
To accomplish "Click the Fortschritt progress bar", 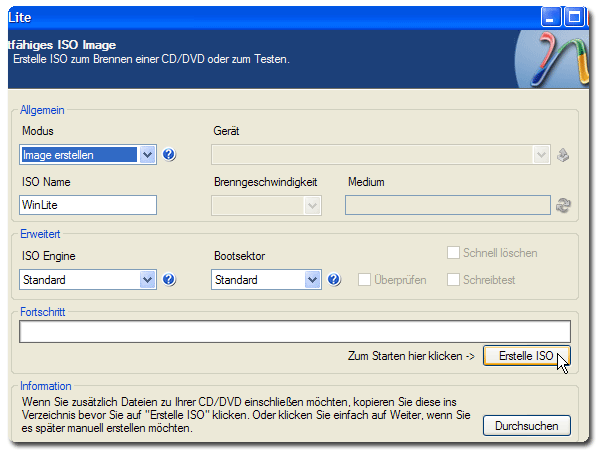I will click(x=294, y=331).
